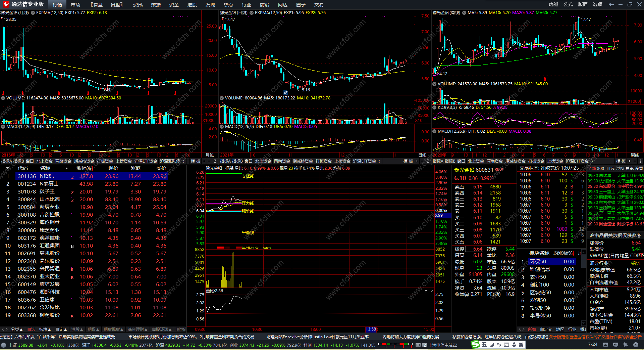Click the Z icon on weekly chart toolbar
644x350 pixels.
click(x=640, y=161)
